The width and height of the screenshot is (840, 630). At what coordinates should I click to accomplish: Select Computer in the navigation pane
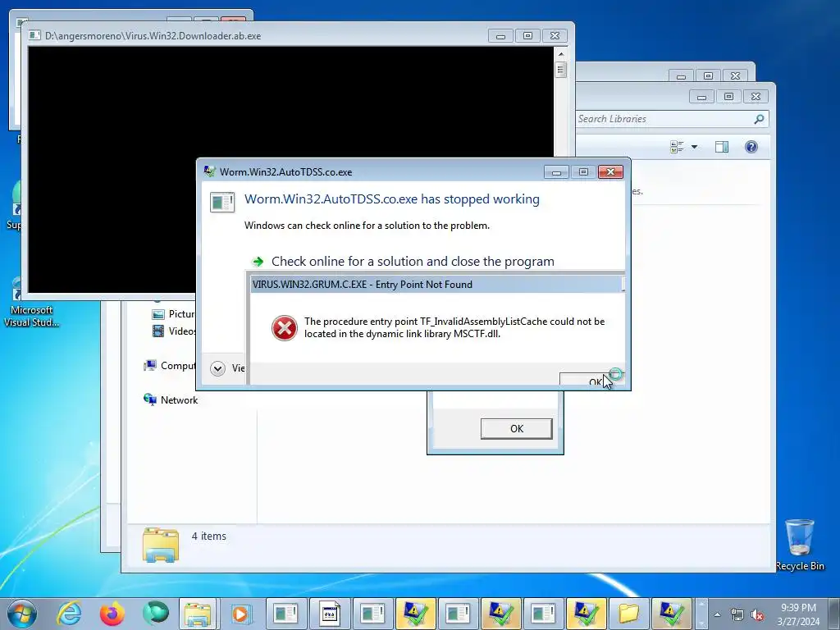pyautogui.click(x=169, y=366)
